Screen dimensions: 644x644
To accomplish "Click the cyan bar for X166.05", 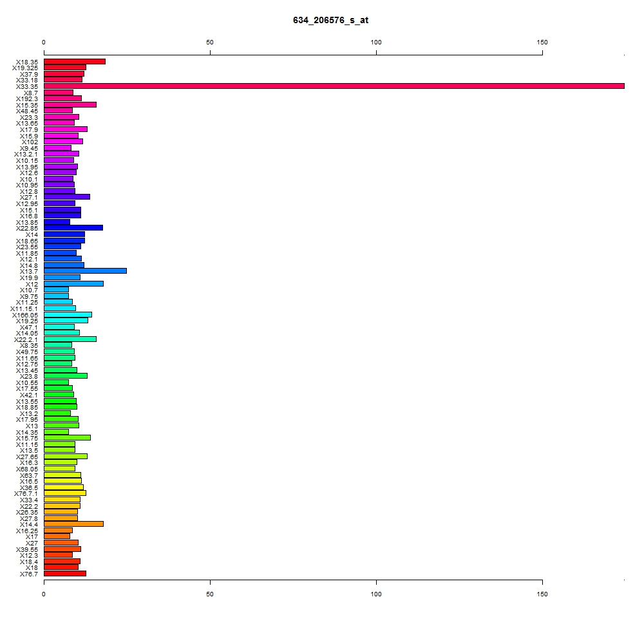I will (68, 315).
